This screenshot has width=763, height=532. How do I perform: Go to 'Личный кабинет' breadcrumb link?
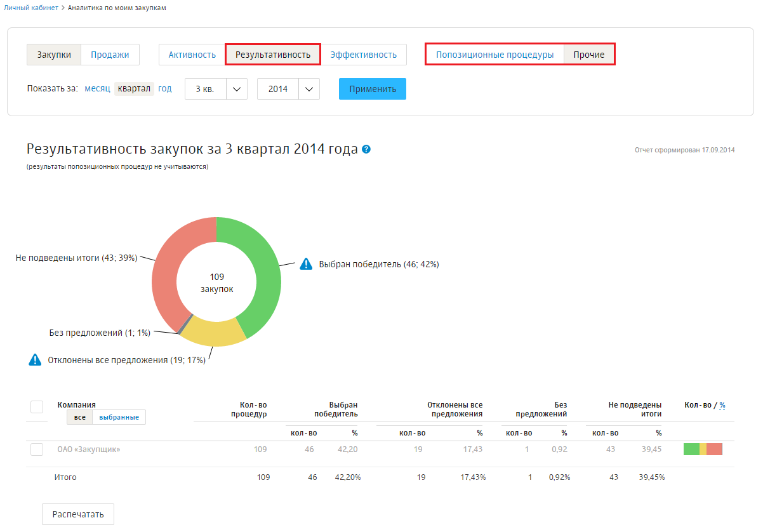[31, 8]
